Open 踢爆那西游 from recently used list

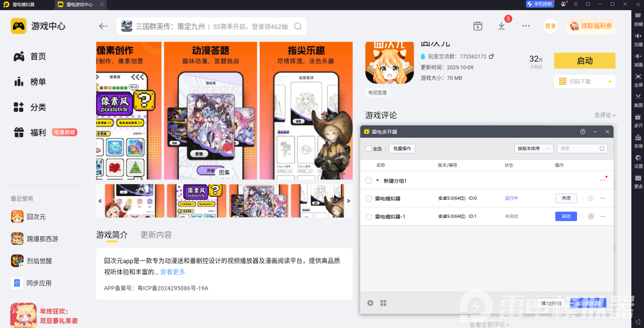[35, 239]
